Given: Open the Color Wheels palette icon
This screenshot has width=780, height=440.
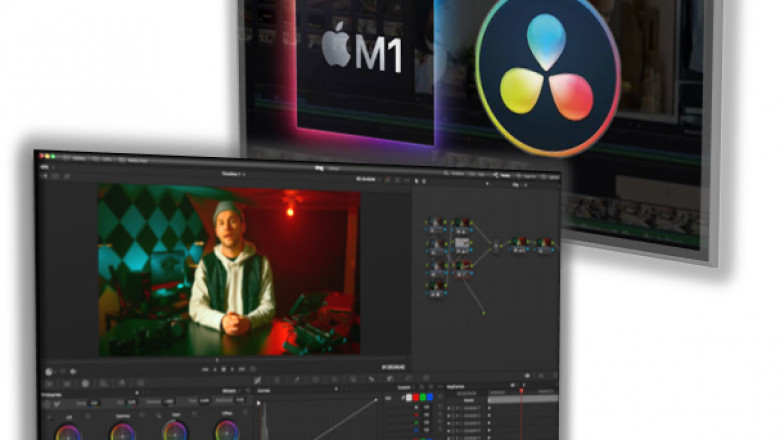Looking at the screenshot, I should pos(85,383).
